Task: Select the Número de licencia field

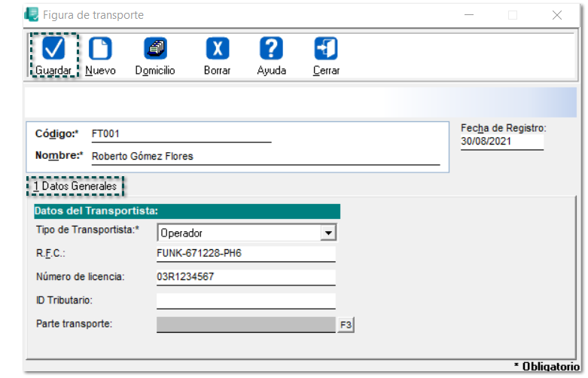Action: point(245,277)
